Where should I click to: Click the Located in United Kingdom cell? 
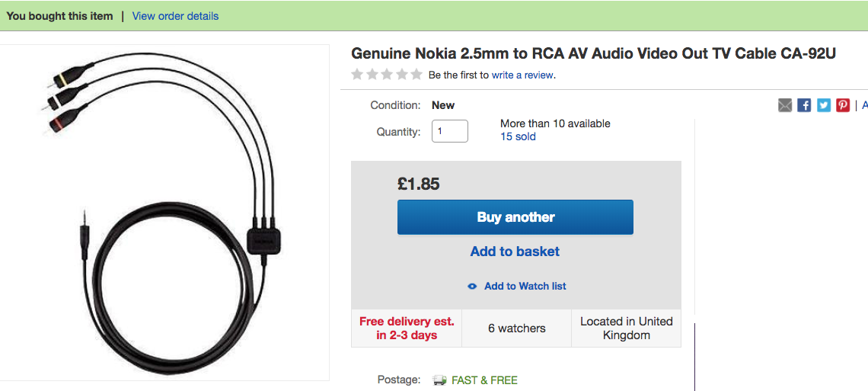point(626,329)
